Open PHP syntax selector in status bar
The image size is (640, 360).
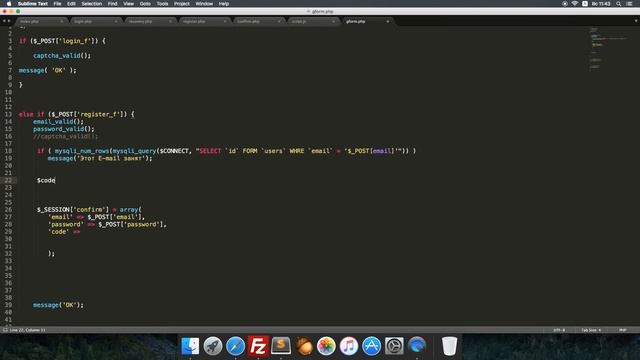(x=622, y=330)
